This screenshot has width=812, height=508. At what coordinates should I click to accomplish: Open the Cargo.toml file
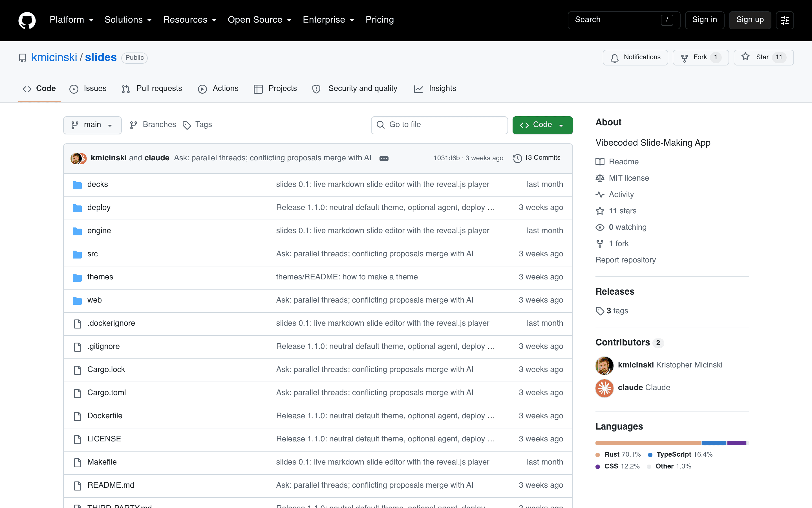click(x=106, y=393)
